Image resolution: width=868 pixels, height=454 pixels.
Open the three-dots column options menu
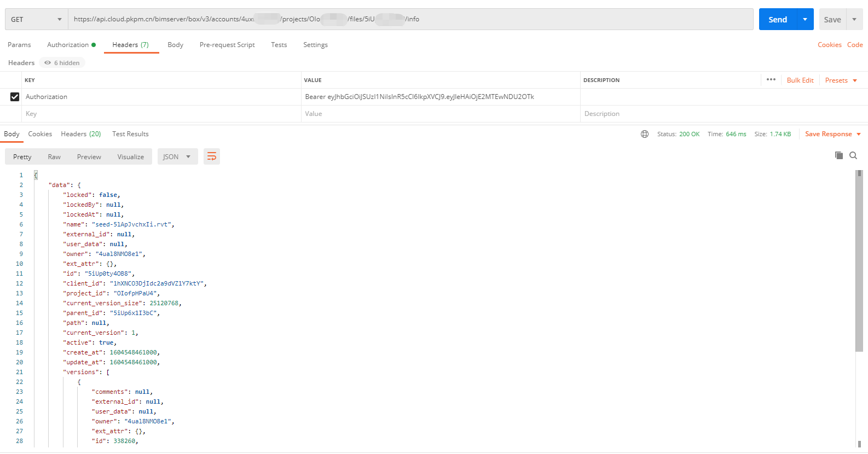click(x=771, y=80)
